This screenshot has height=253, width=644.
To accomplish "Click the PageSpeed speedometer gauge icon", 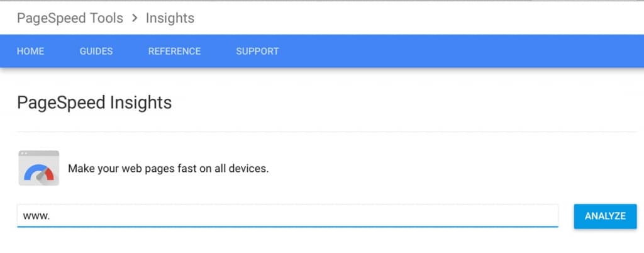I will point(38,168).
